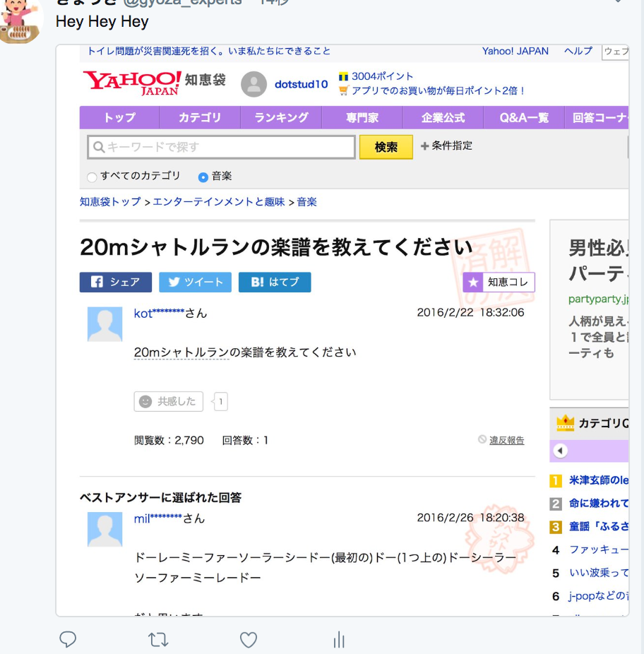Click the mil******** answerer avatar

coord(105,529)
